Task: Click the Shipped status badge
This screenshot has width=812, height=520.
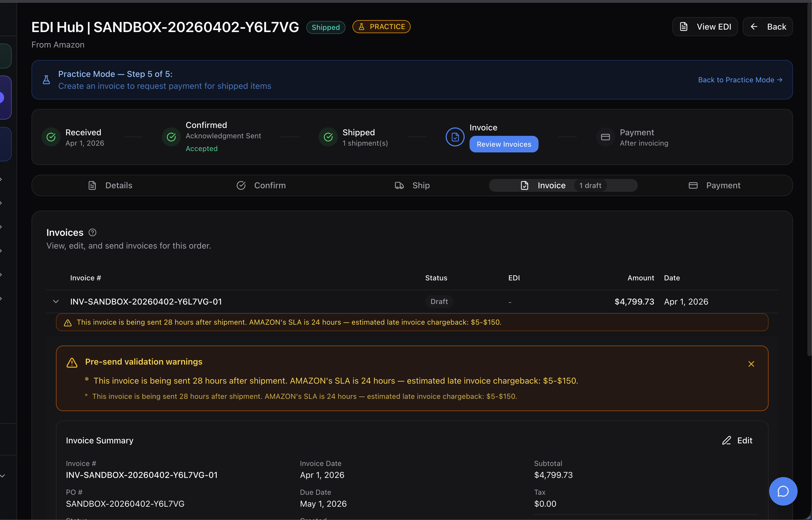Action: tap(325, 27)
